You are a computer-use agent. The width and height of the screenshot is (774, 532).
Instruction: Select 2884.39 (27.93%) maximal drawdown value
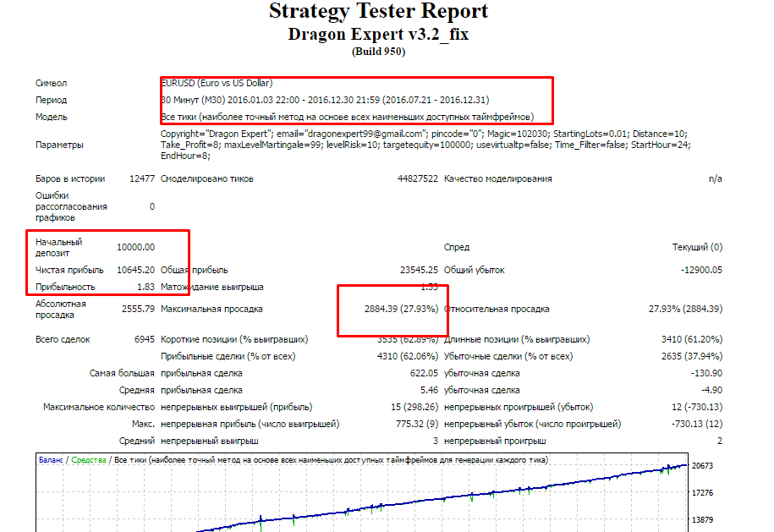401,309
